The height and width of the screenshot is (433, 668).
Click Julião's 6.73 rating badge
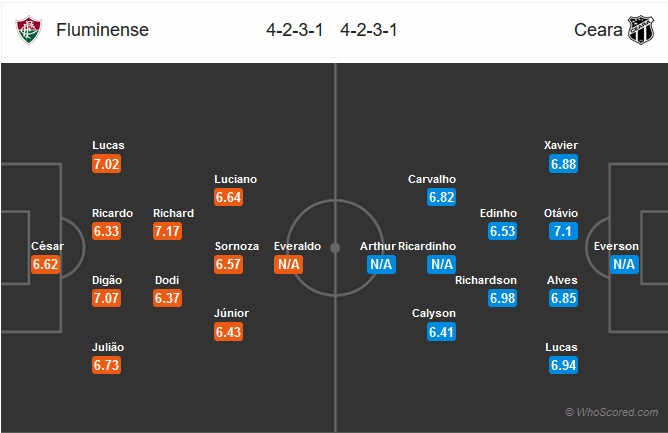[107, 365]
